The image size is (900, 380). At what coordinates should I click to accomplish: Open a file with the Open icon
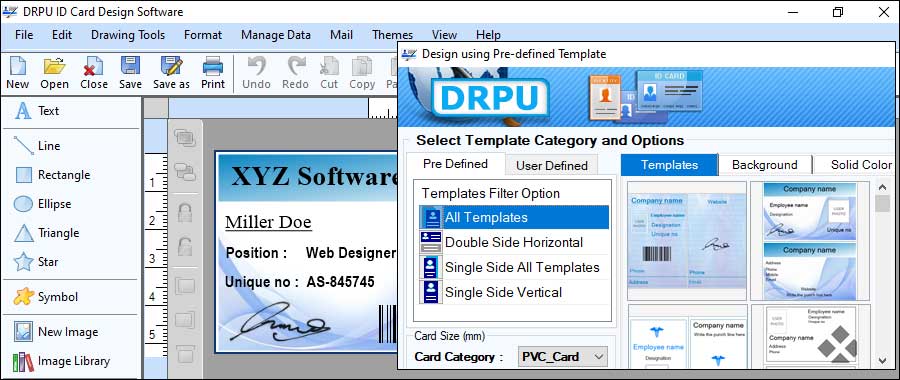pos(55,72)
